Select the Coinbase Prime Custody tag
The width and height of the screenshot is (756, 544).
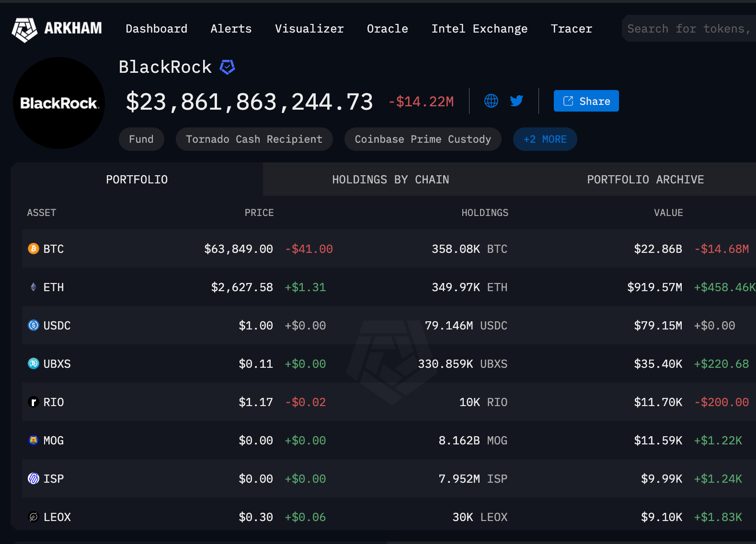423,139
